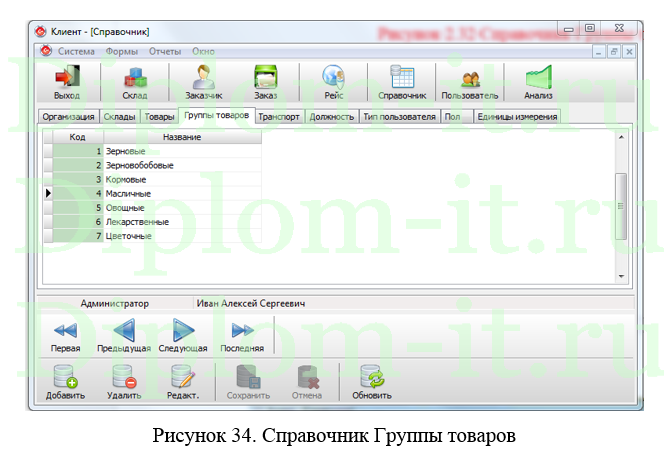Select the Овощные row
This screenshot has height=452, width=664.
click(x=152, y=208)
